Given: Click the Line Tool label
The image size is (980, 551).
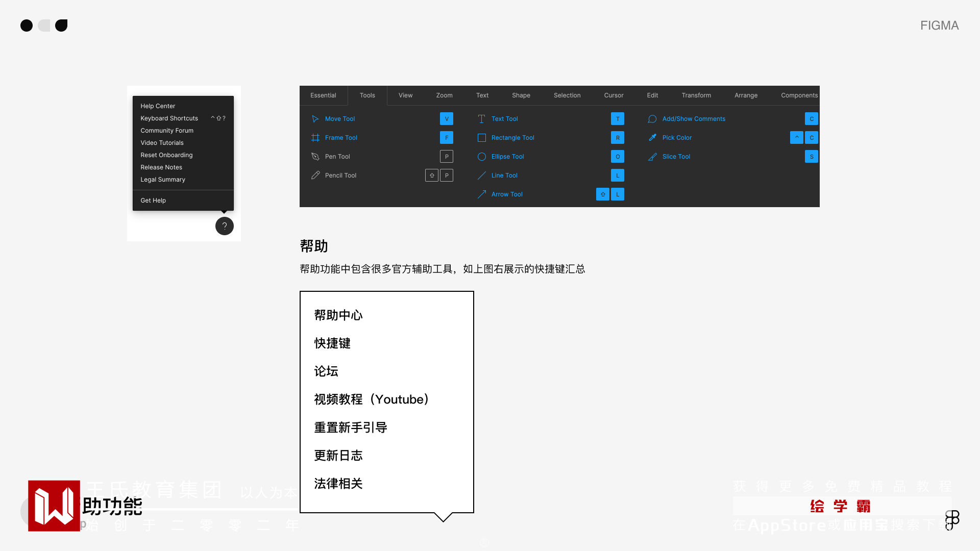Looking at the screenshot, I should pos(504,176).
